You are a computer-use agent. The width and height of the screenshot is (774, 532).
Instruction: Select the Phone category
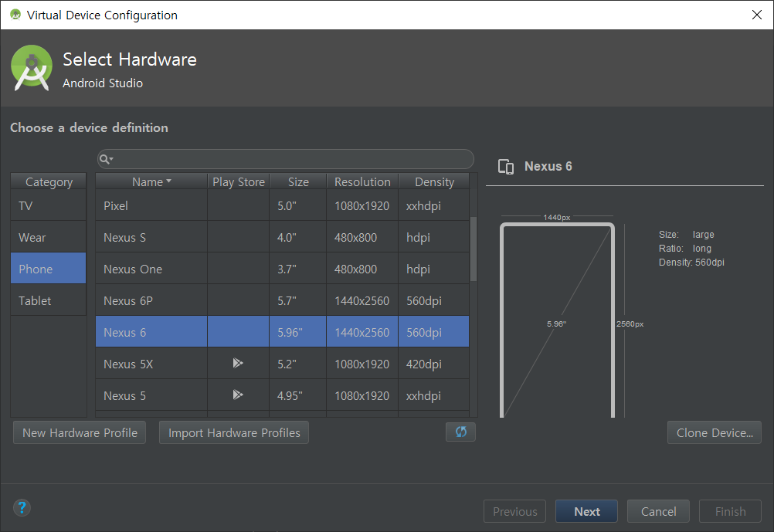tap(49, 269)
